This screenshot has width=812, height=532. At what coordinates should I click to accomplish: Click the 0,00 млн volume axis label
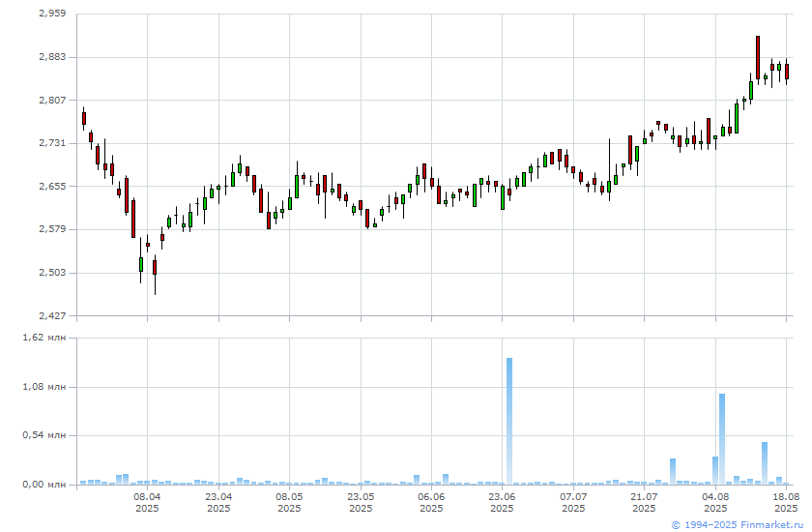point(44,485)
